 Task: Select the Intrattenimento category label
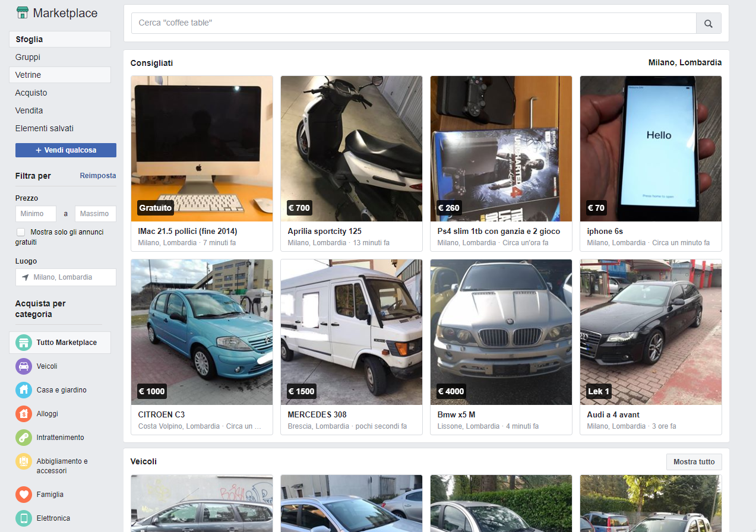pyautogui.click(x=61, y=438)
